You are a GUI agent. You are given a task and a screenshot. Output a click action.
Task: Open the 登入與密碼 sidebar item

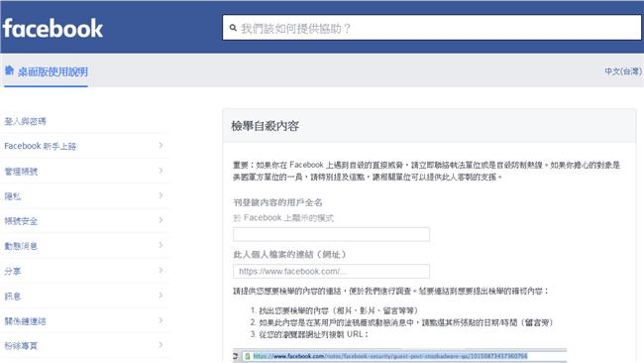[x=26, y=121]
